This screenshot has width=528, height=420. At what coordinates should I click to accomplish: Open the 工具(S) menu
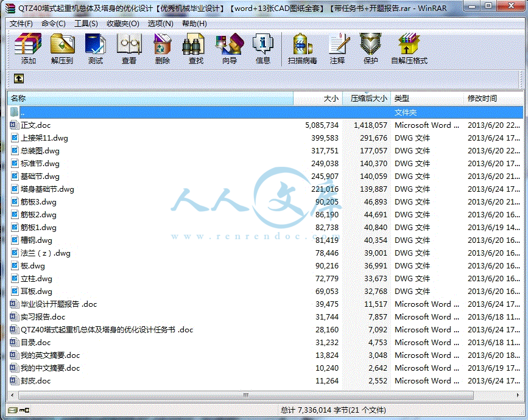86,24
